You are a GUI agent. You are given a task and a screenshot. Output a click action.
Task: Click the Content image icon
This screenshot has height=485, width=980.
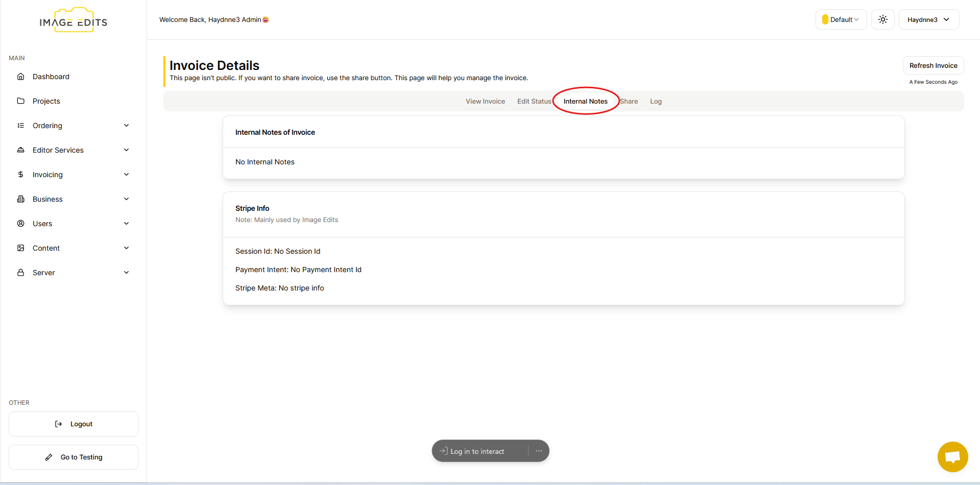(x=21, y=248)
